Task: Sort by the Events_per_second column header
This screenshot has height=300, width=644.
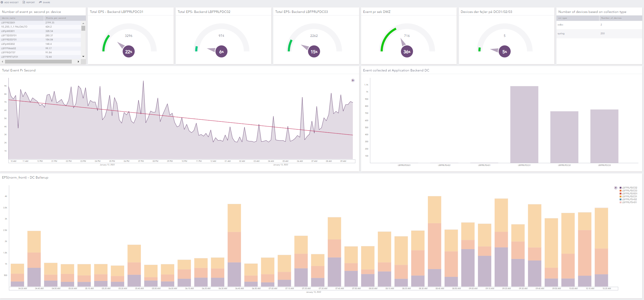Action: click(56, 18)
